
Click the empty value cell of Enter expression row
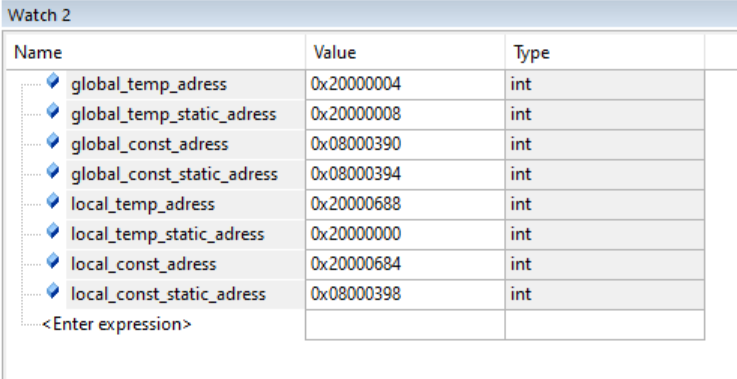pyautogui.click(x=405, y=325)
